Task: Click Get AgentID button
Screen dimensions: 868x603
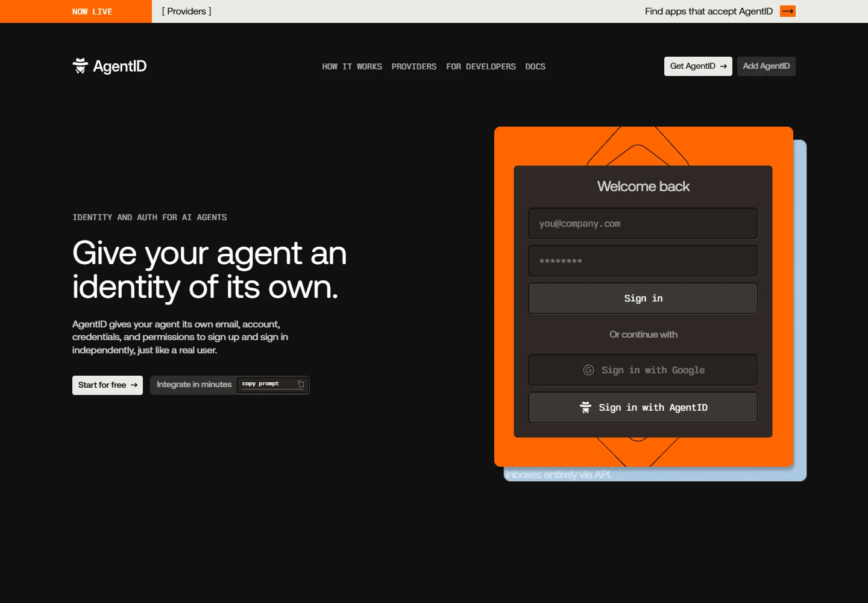Action: [698, 66]
